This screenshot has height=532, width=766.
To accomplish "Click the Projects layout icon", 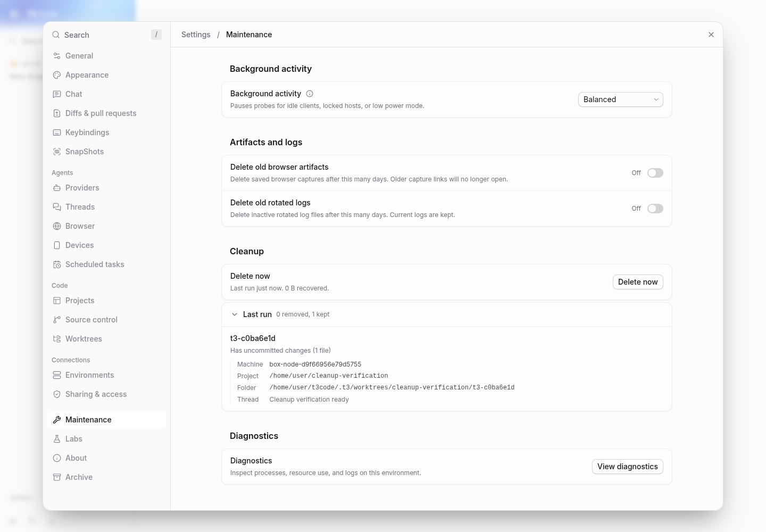I will pos(57,301).
